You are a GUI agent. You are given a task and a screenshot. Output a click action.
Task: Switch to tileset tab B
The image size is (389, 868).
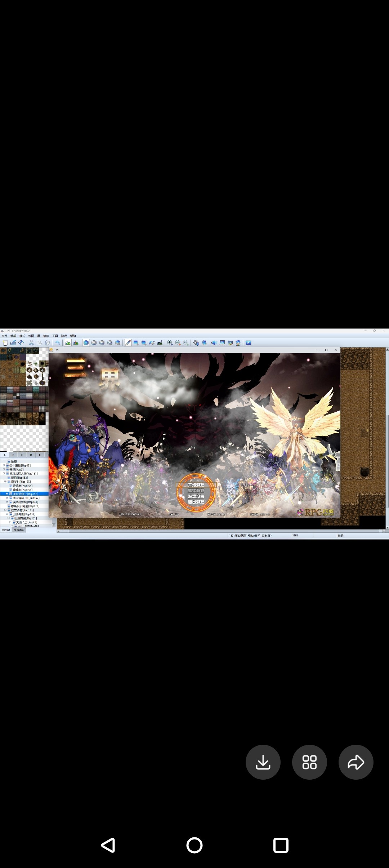[x=13, y=455]
